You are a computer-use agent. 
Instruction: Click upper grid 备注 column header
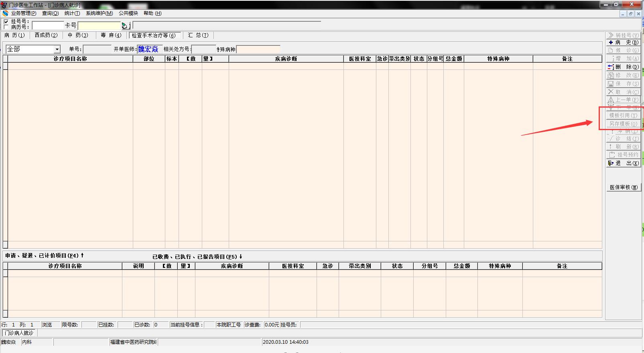(567, 59)
